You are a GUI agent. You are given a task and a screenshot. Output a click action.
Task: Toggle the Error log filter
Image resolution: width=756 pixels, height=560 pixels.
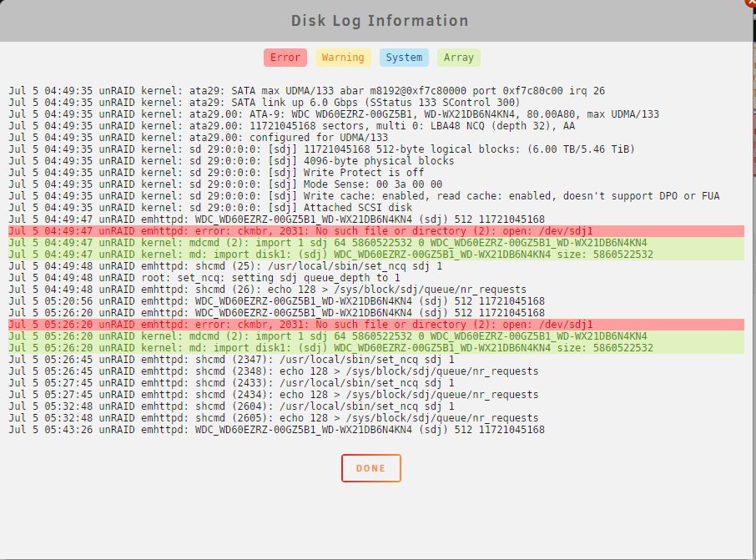tap(285, 58)
